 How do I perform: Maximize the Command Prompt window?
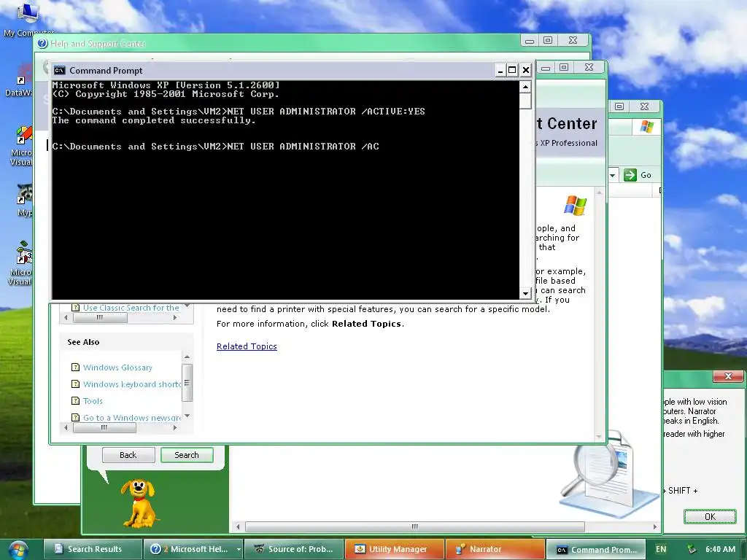(x=512, y=71)
